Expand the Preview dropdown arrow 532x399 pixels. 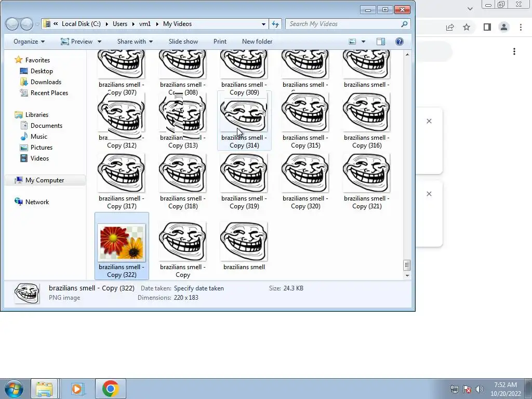click(x=99, y=42)
